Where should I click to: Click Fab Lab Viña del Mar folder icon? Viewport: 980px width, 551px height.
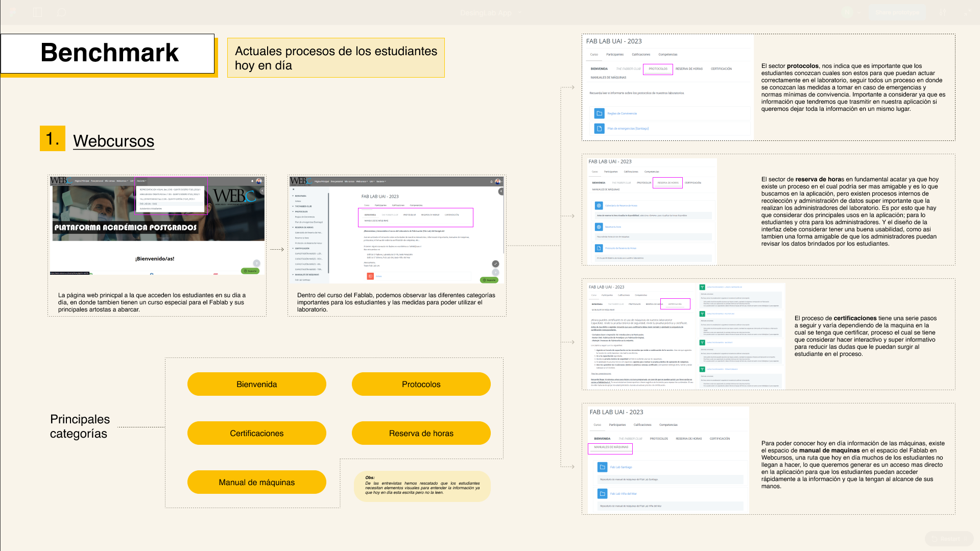point(603,493)
